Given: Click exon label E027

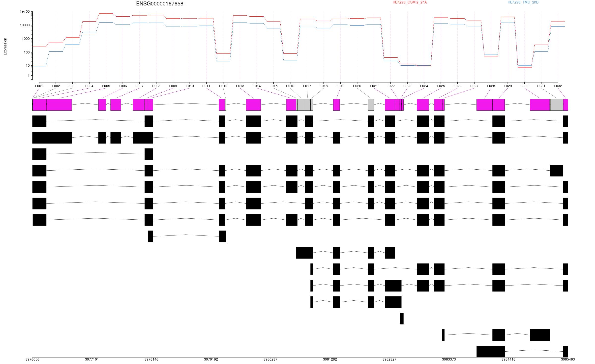Looking at the screenshot, I should pyautogui.click(x=474, y=86).
